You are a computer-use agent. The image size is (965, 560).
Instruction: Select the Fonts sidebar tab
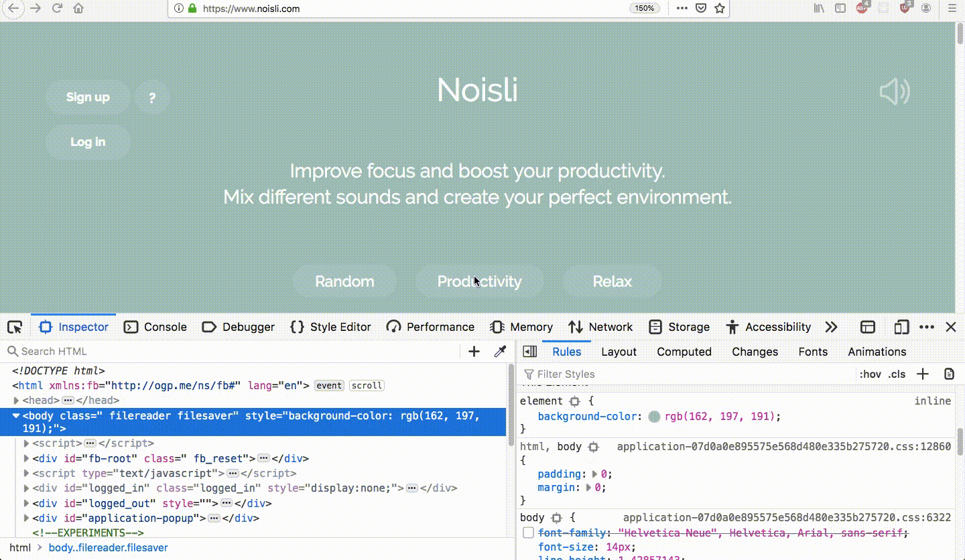click(813, 352)
